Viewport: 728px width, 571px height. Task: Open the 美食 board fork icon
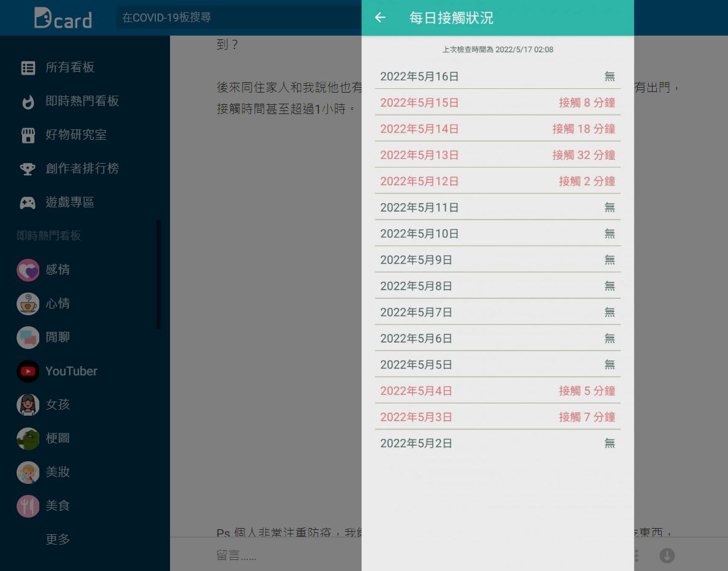point(28,506)
